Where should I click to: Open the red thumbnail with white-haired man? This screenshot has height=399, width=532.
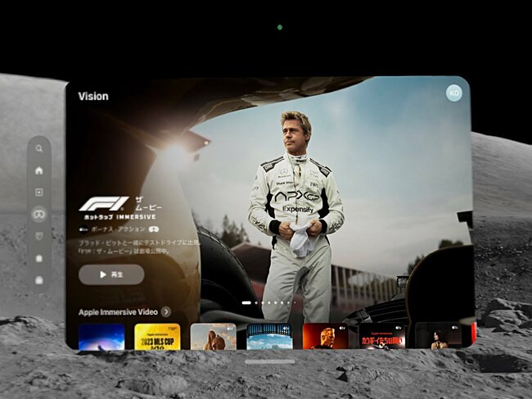pos(326,336)
